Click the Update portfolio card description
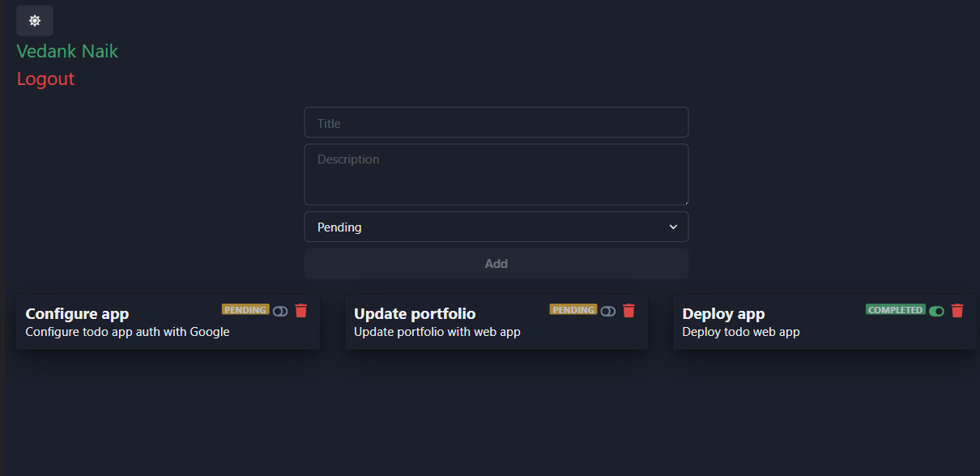The image size is (980, 476). 437,332
